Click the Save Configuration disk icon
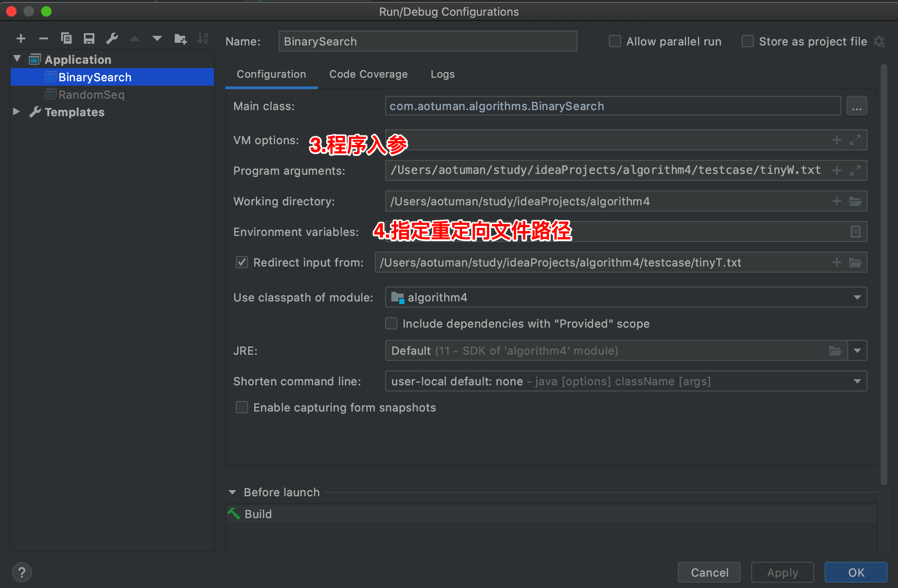Image resolution: width=898 pixels, height=588 pixels. (89, 39)
